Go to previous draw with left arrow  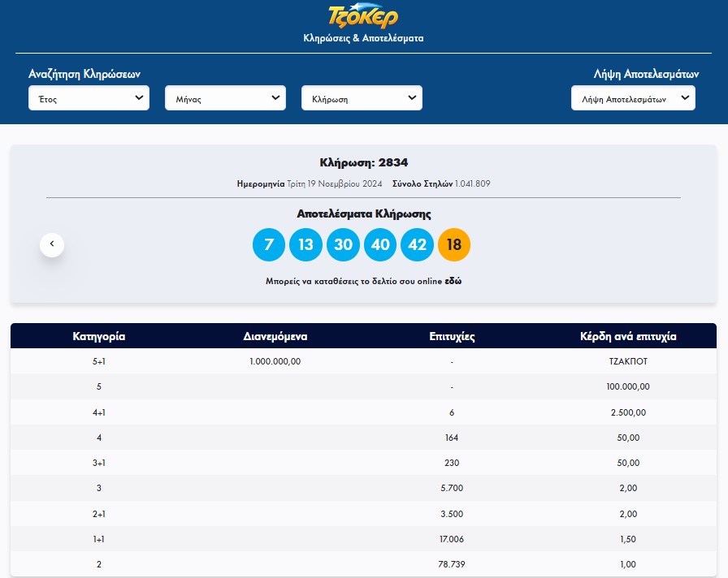click(52, 244)
